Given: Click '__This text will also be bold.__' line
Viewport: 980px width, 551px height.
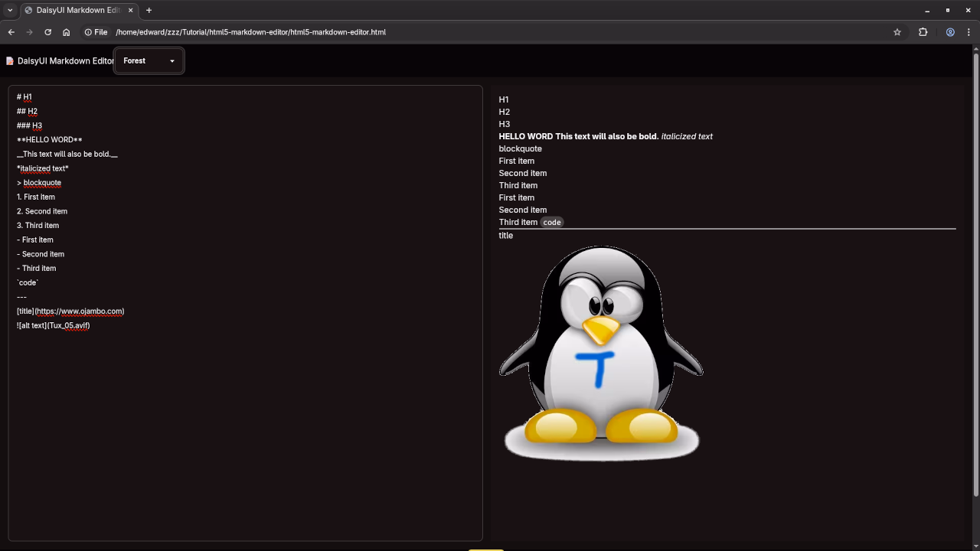Looking at the screenshot, I should 67,154.
